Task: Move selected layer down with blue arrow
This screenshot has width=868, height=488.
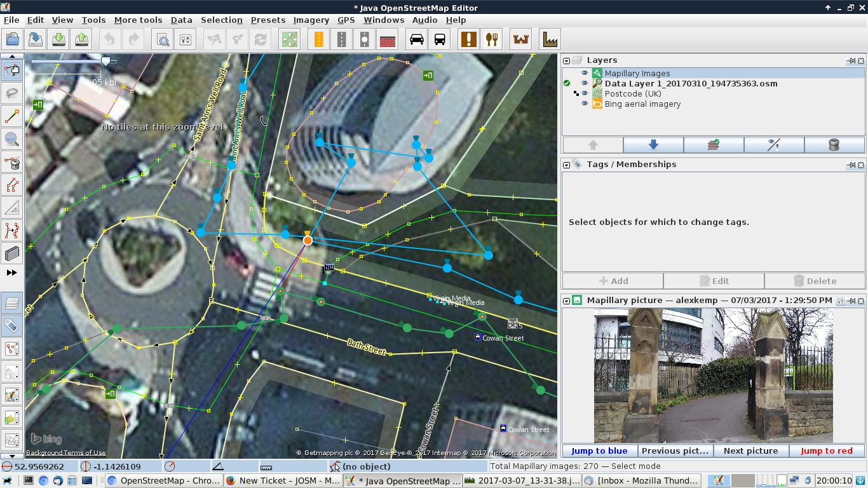Action: pyautogui.click(x=653, y=145)
